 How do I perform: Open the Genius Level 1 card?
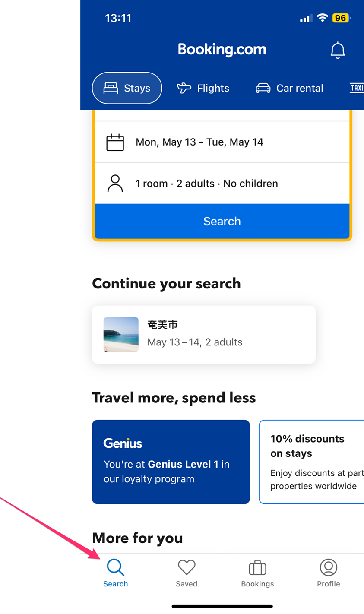171,462
